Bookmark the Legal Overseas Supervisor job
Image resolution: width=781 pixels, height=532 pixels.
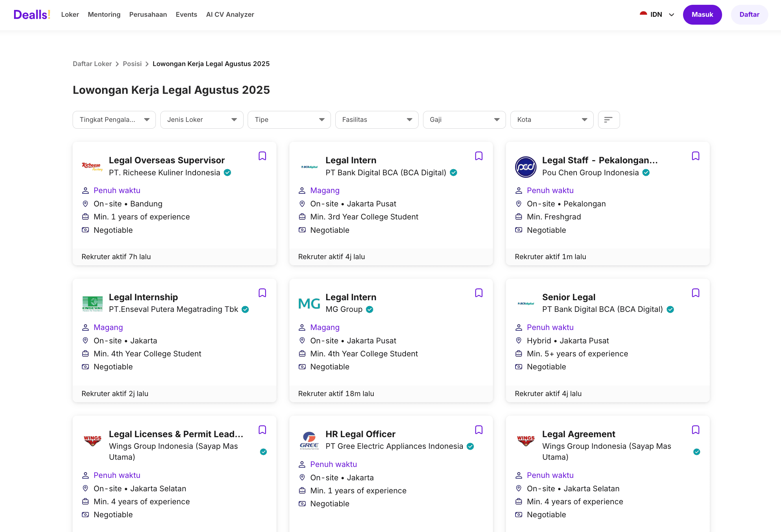(262, 156)
